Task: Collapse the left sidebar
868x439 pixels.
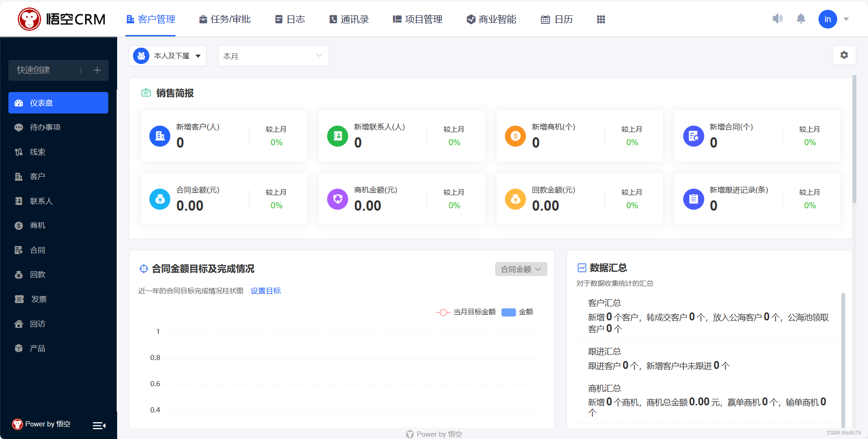Action: click(x=98, y=425)
